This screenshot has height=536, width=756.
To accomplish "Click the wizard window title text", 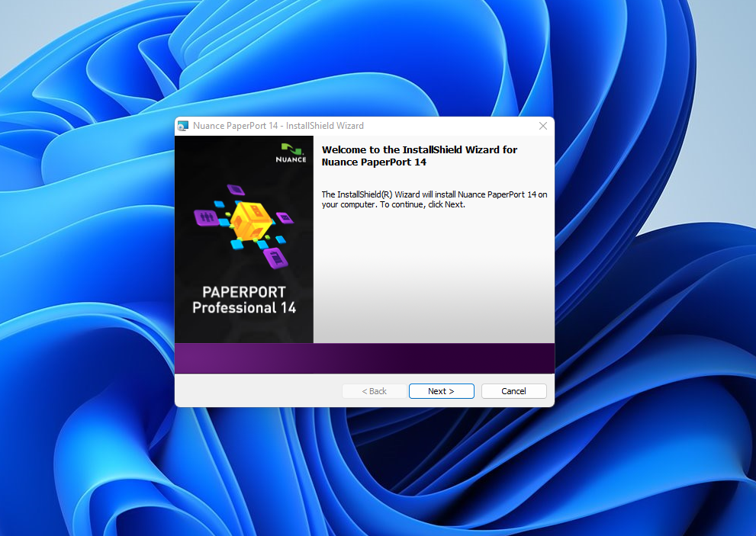I will coord(278,126).
